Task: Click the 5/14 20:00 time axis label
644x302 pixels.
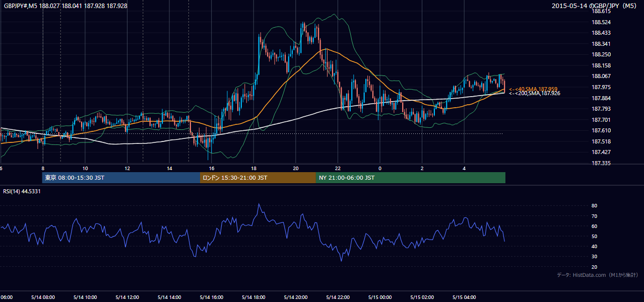Action: 296,297
